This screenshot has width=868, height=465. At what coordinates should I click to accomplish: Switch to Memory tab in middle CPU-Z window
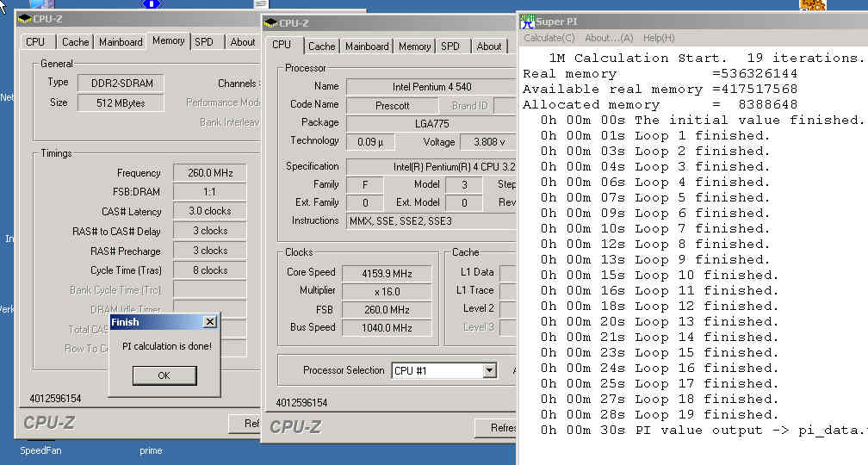[415, 46]
